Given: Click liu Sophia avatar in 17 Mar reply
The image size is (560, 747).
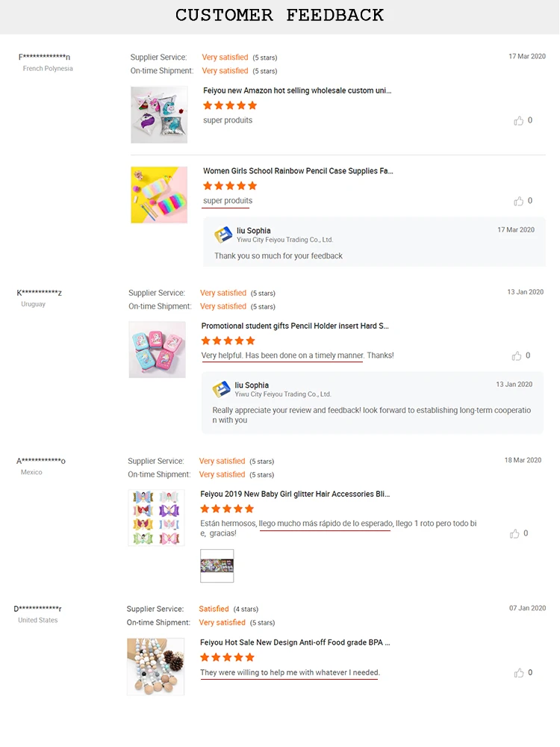Looking at the screenshot, I should (x=223, y=235).
